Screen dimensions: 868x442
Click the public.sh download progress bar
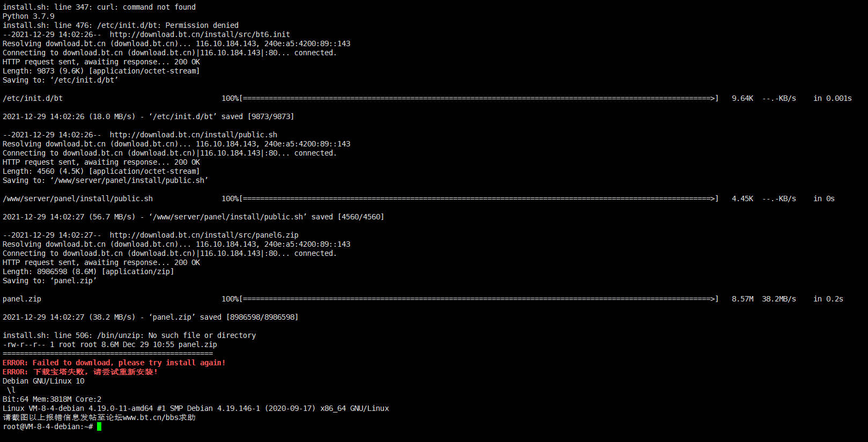pyautogui.click(x=470, y=198)
